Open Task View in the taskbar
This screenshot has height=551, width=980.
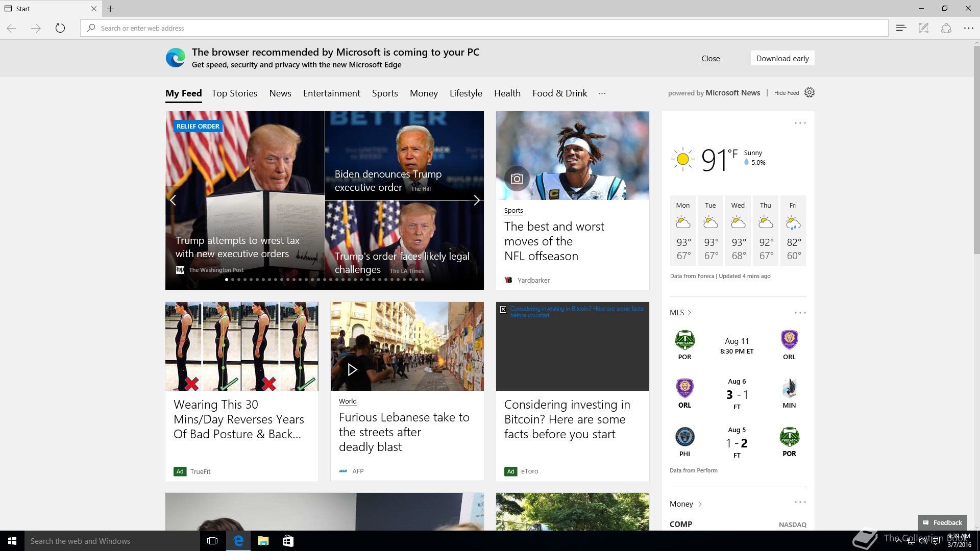coord(212,541)
